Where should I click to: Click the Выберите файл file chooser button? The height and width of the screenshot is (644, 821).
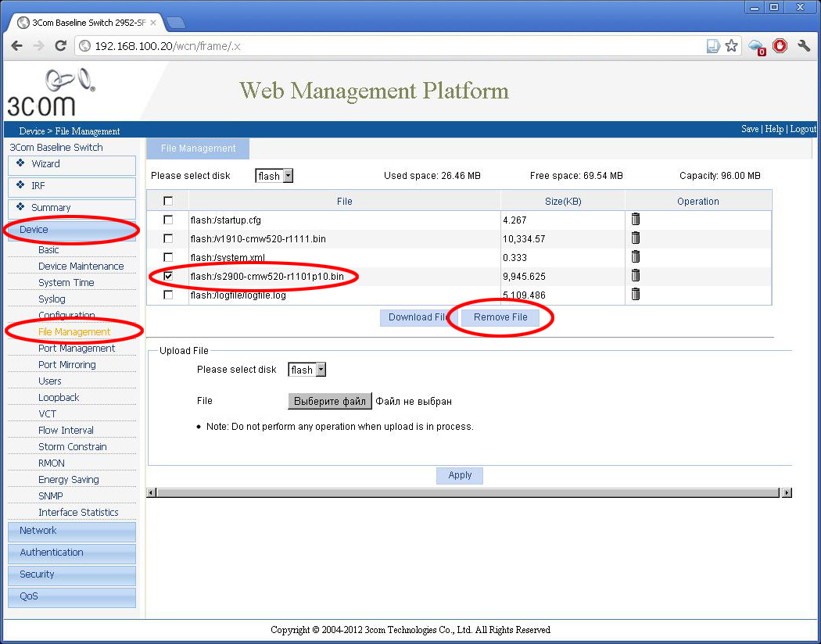(330, 401)
